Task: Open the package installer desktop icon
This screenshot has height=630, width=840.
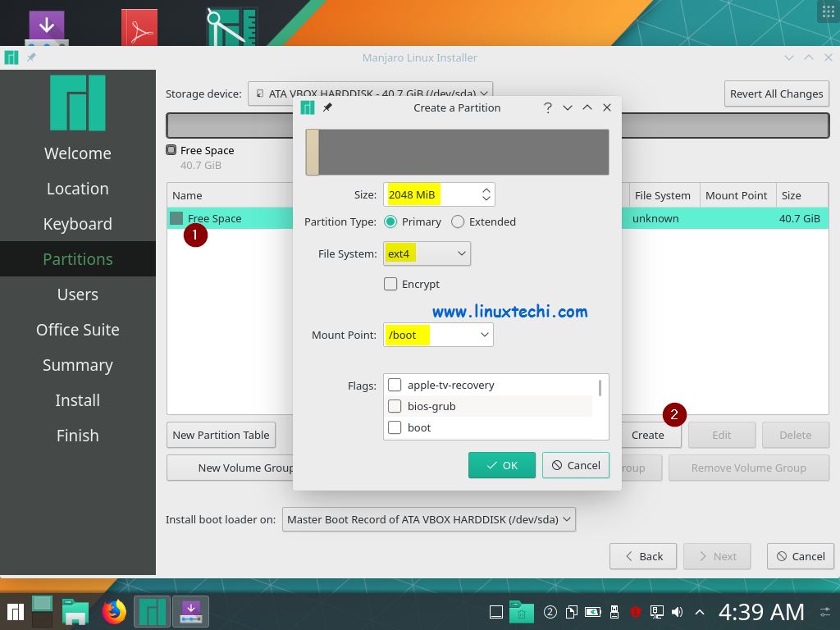Action: [47, 25]
